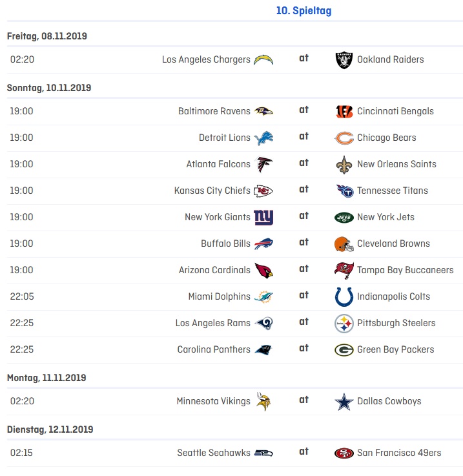Click the Oakland Raiders shield logo
This screenshot has height=476, width=463.
pyautogui.click(x=344, y=60)
